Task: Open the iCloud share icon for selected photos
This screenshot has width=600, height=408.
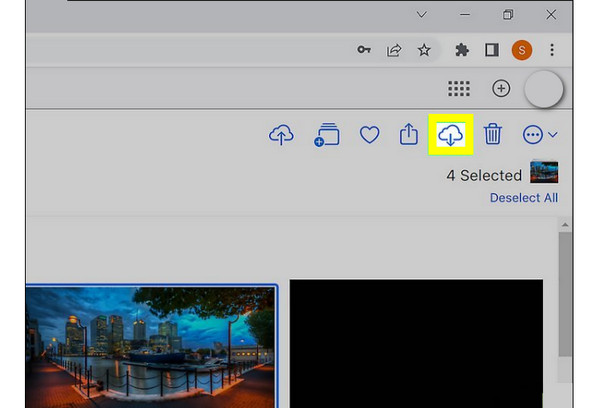Action: click(x=408, y=135)
